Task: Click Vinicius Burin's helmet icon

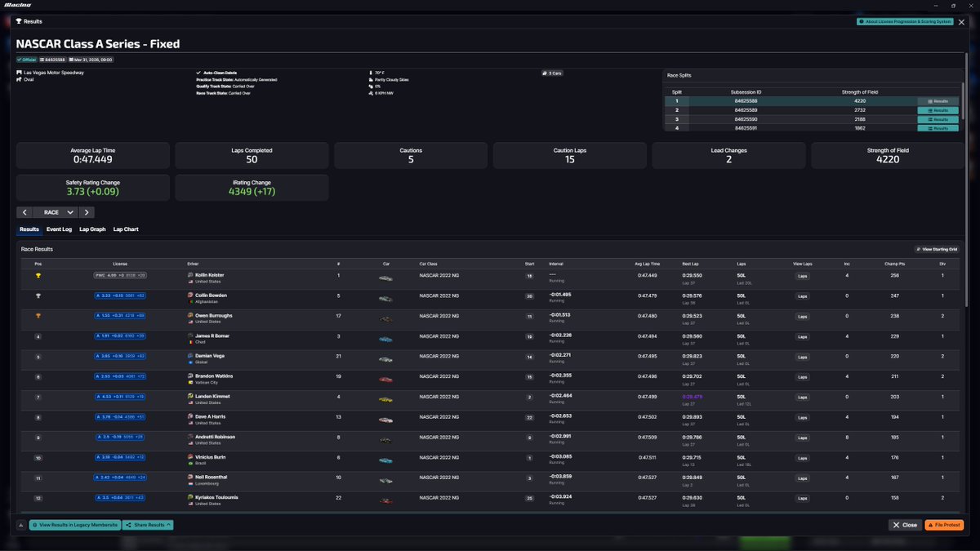Action: coord(190,457)
